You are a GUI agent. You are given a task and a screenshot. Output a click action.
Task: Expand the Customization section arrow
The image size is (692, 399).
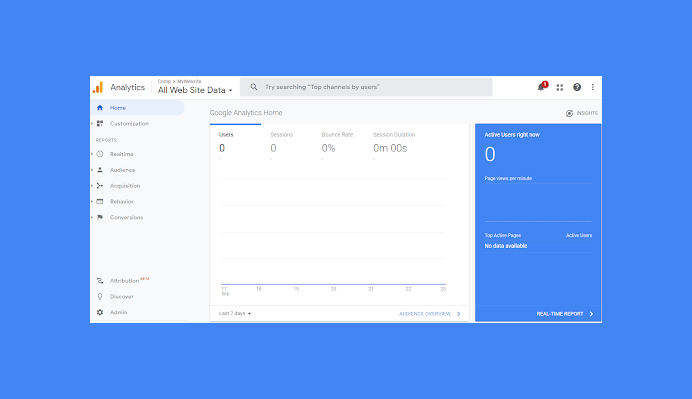coord(92,124)
